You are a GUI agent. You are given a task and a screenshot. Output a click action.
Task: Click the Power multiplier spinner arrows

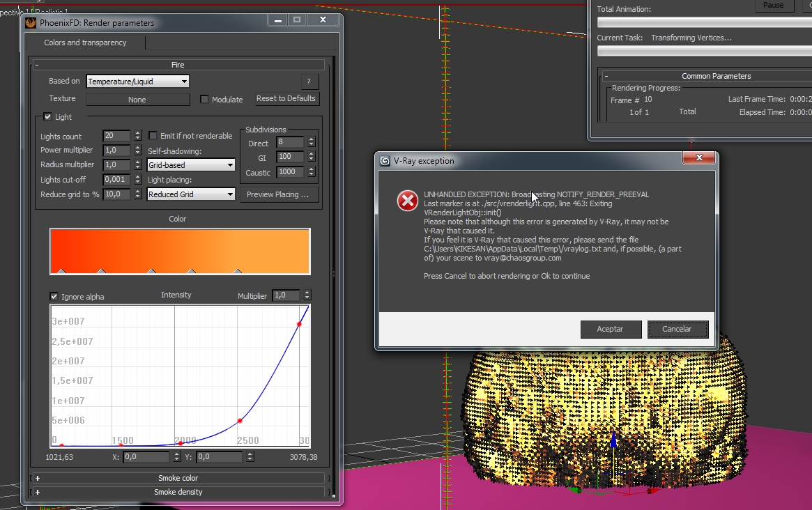click(138, 150)
